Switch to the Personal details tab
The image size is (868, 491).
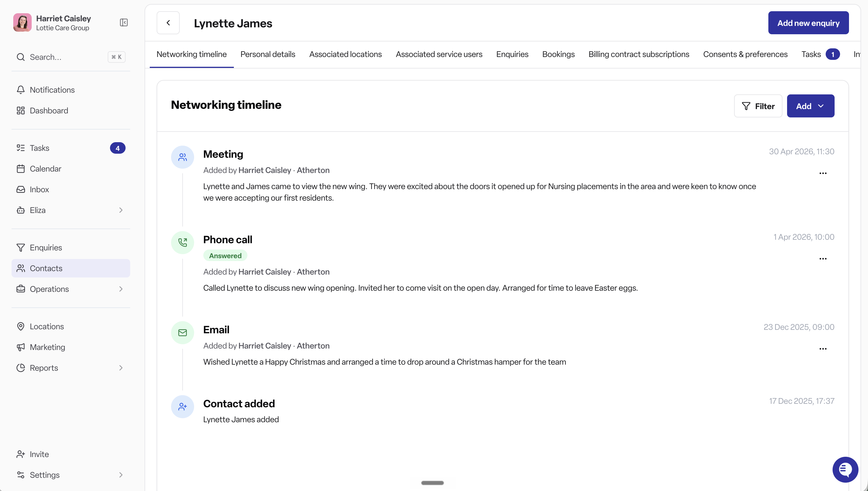coord(268,54)
